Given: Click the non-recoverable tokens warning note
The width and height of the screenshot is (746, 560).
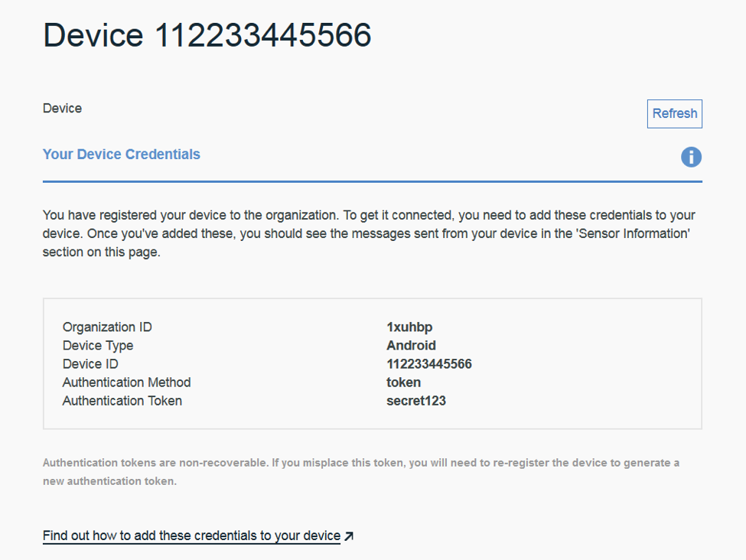Looking at the screenshot, I should 360,472.
